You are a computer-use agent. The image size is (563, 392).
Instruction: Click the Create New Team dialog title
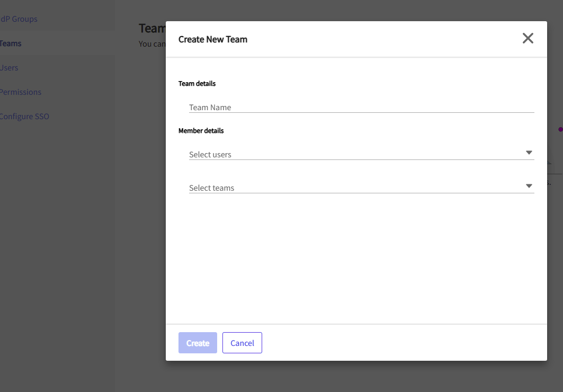(x=213, y=39)
